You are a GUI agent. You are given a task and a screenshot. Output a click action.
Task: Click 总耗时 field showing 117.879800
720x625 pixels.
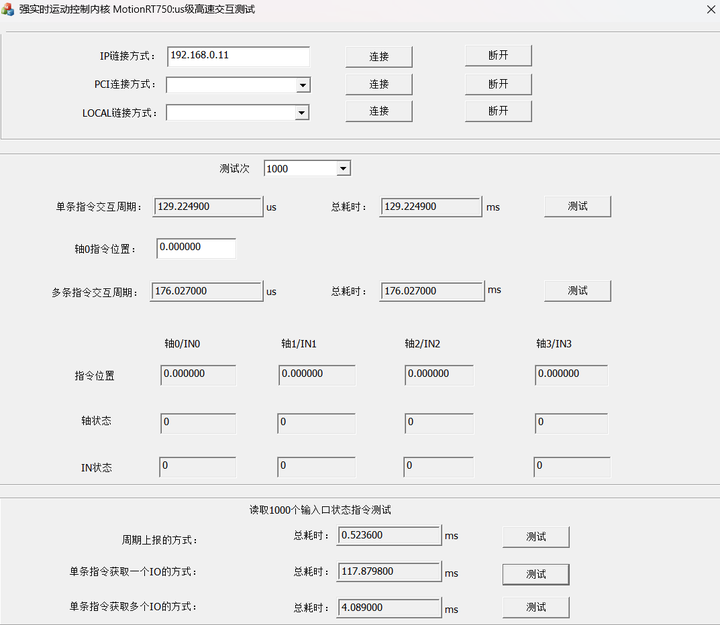click(x=389, y=572)
